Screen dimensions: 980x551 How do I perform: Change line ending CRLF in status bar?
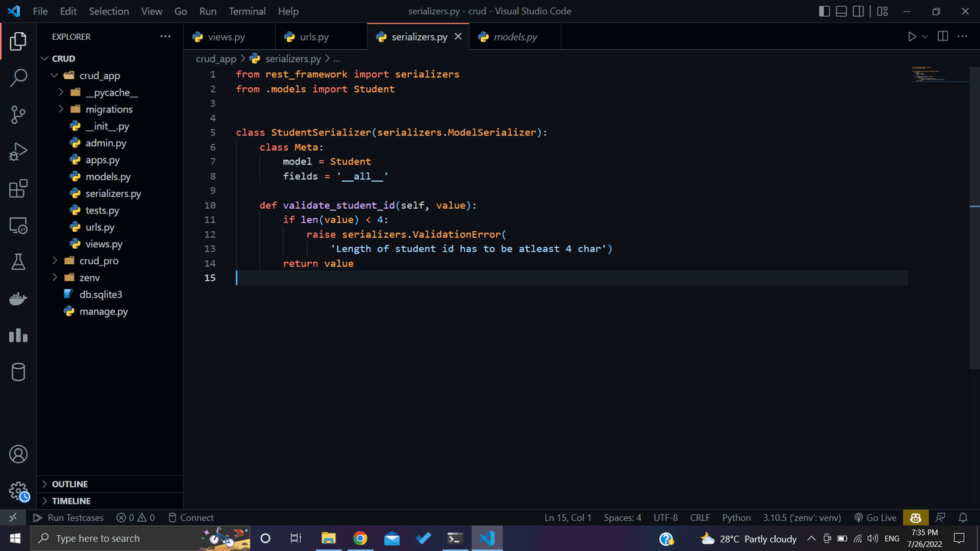pyautogui.click(x=700, y=518)
